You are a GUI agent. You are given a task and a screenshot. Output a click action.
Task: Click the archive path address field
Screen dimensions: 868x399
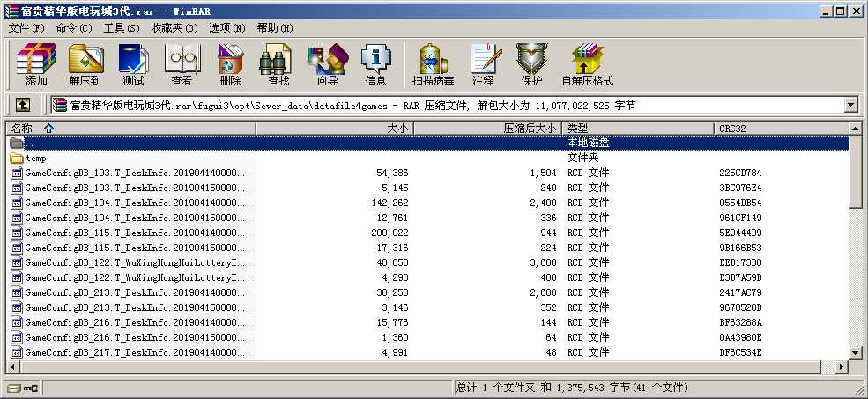tap(448, 105)
